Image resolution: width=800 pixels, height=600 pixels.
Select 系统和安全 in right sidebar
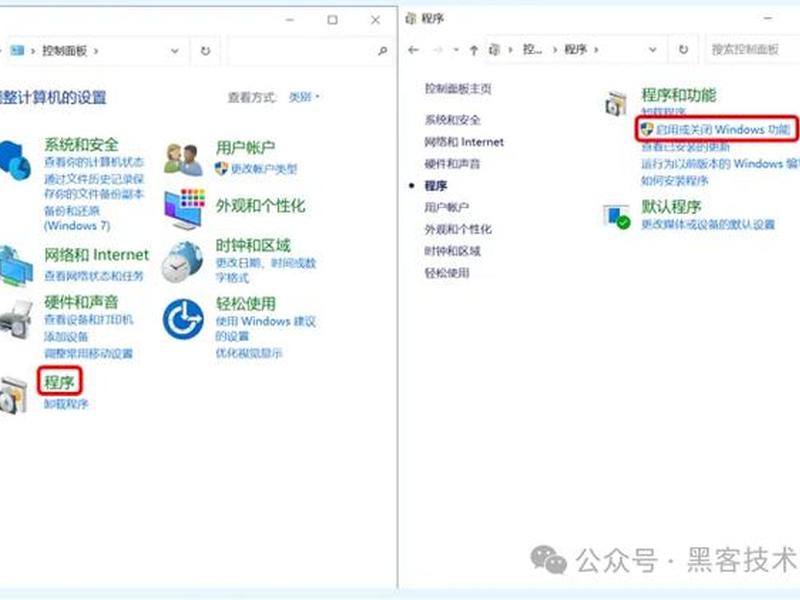(453, 120)
